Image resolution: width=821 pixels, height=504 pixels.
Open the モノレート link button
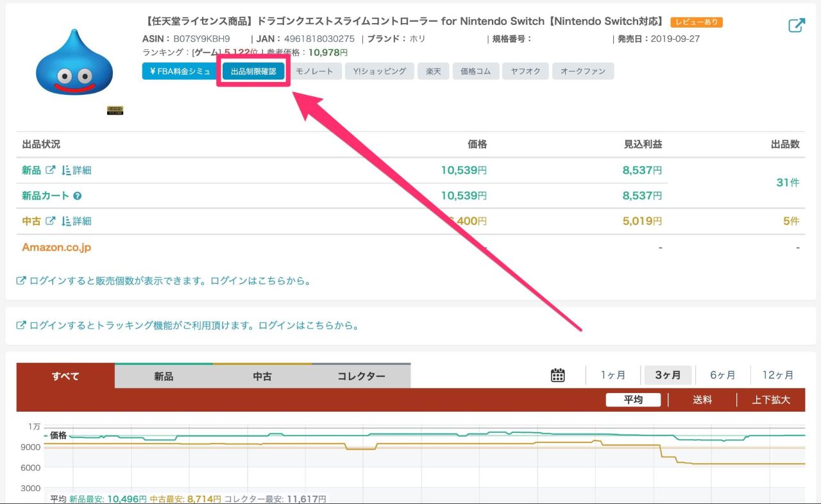tap(314, 71)
